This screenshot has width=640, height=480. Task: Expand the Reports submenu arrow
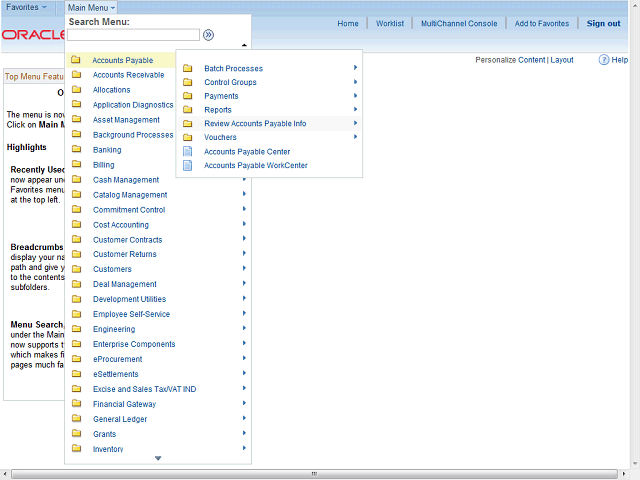click(355, 109)
